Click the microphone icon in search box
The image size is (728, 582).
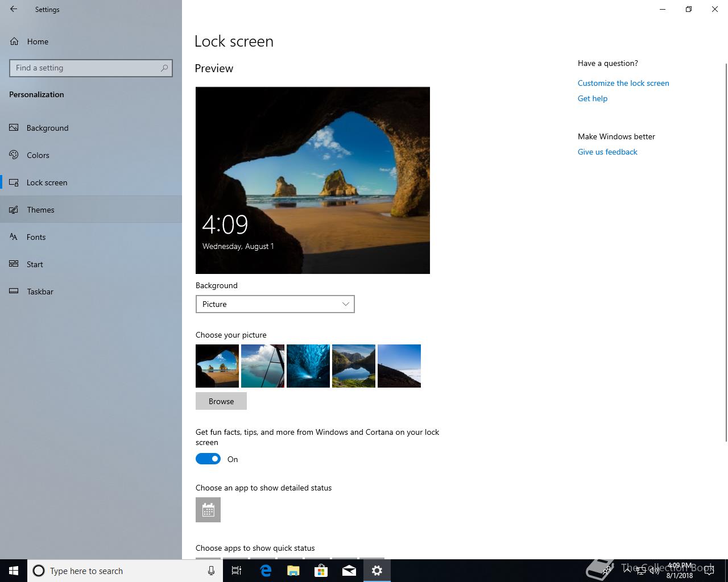[211, 571]
